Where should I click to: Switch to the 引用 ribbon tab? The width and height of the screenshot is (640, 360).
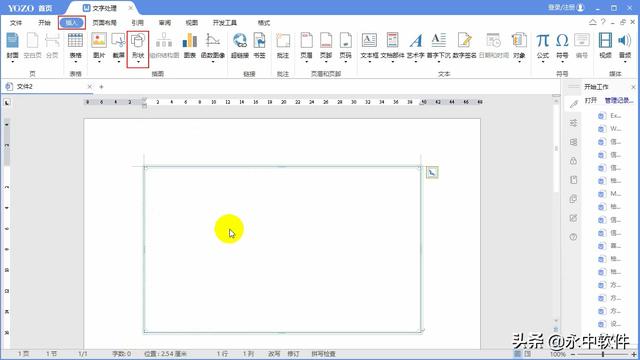point(138,23)
